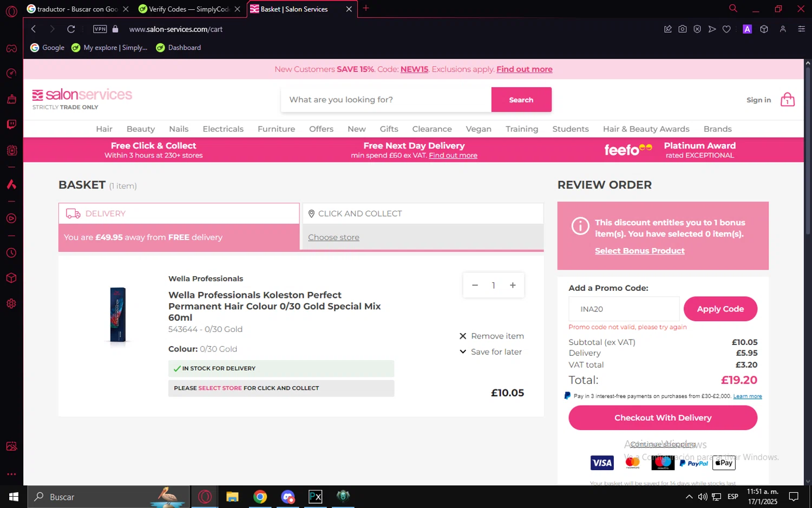The width and height of the screenshot is (812, 508).
Task: Switch to Verify Codes SimplyCodes tab
Action: [x=189, y=9]
